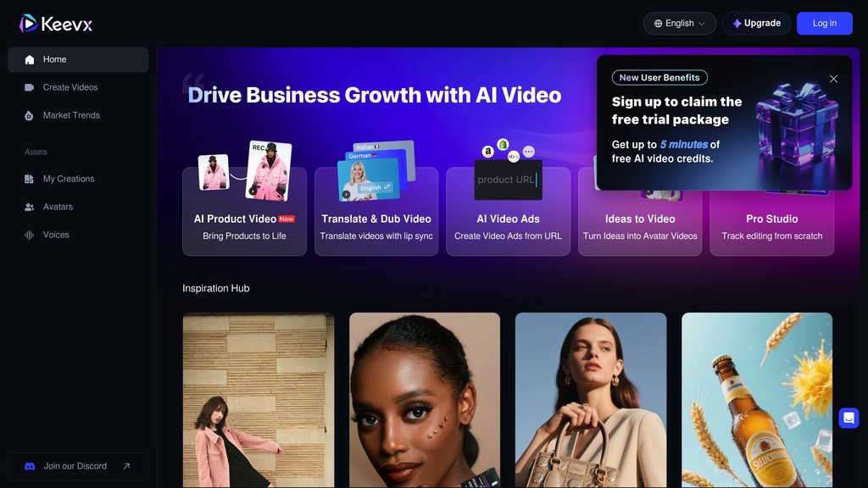The height and width of the screenshot is (488, 868).
Task: Open the Market Trends menu item
Action: [71, 116]
